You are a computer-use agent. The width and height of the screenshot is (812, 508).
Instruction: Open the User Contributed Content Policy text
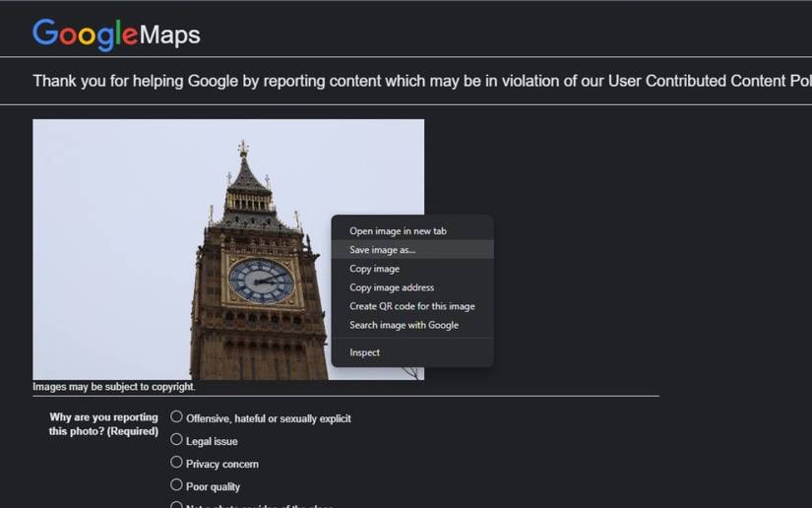tap(710, 81)
